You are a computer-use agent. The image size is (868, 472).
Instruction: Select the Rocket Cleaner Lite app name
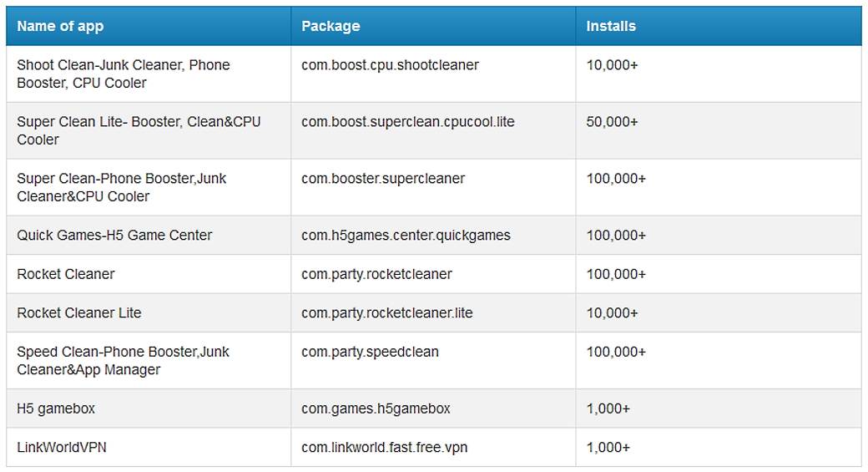tap(79, 313)
